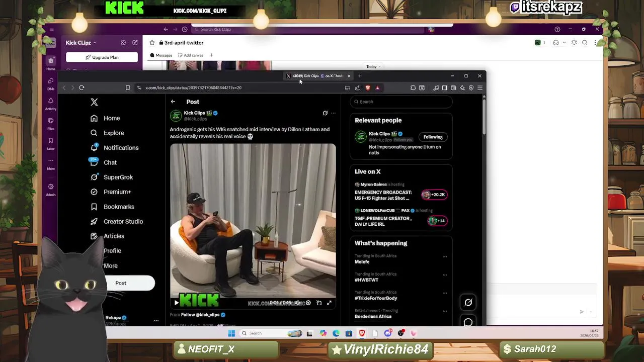Open Kick Clips avatar on the post
This screenshot has width=644, height=362.
pyautogui.click(x=176, y=116)
